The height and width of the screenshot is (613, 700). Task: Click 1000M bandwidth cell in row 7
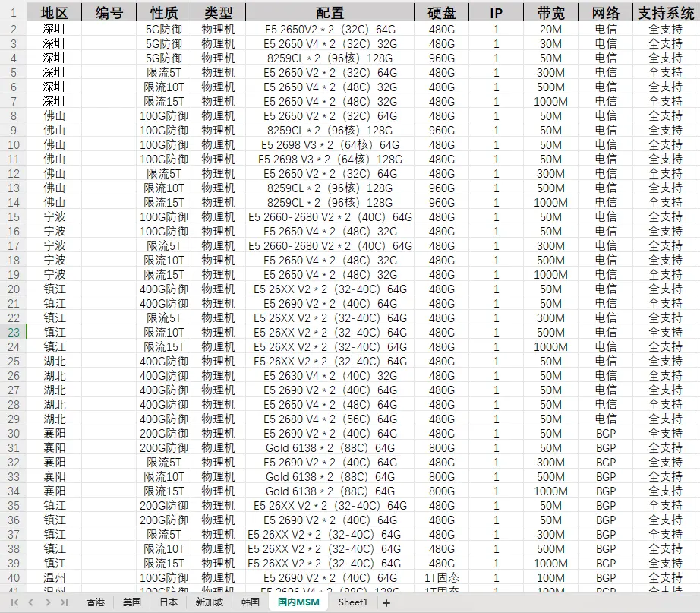550,102
